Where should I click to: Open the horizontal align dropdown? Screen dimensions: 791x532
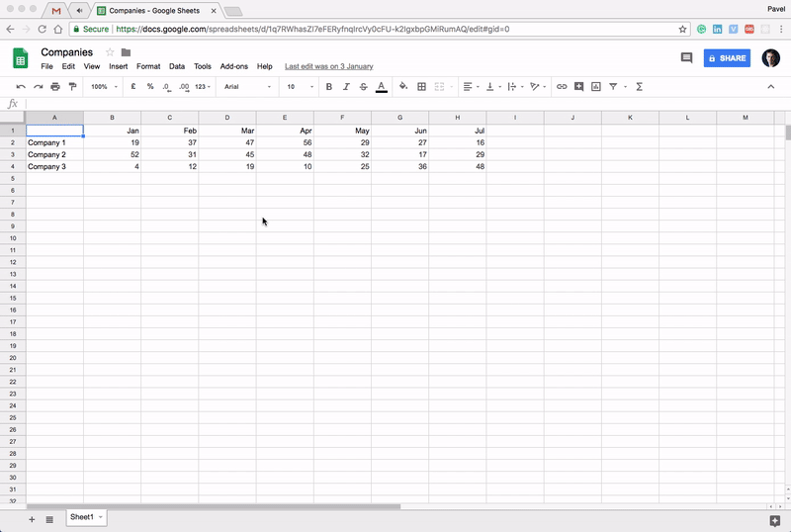[471, 87]
